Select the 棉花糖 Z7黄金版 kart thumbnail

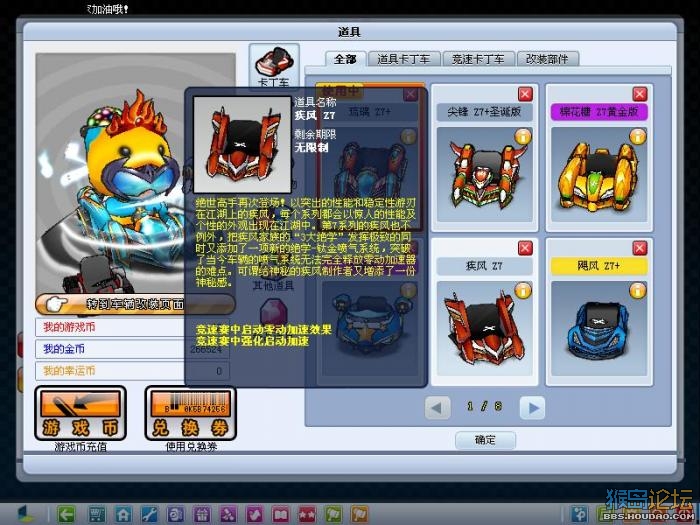599,175
